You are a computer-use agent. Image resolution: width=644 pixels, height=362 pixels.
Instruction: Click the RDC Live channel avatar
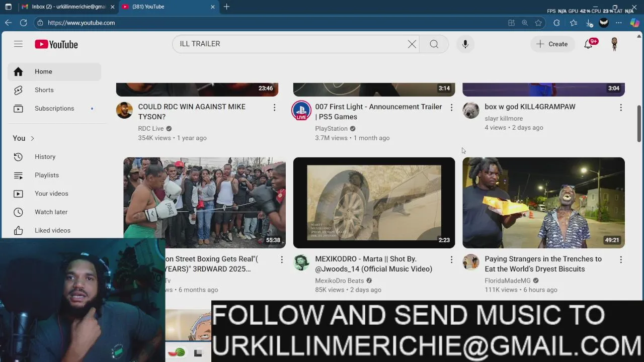pyautogui.click(x=124, y=110)
